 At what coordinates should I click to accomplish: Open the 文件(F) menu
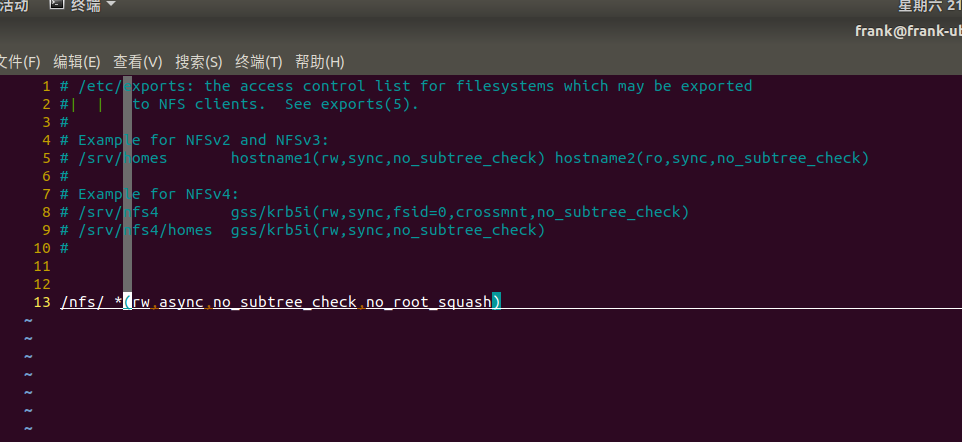coord(18,61)
